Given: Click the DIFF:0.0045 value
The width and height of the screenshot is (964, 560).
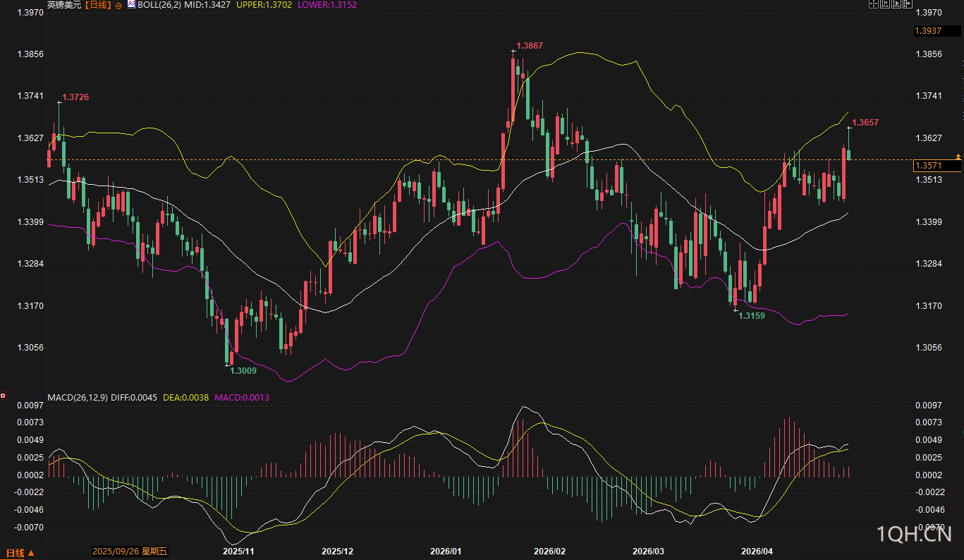Looking at the screenshot, I should 134,397.
